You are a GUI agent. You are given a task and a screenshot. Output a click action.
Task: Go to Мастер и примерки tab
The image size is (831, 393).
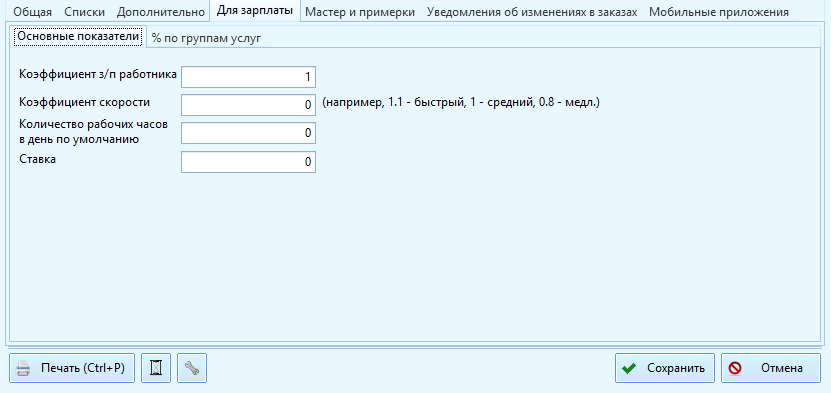(360, 12)
